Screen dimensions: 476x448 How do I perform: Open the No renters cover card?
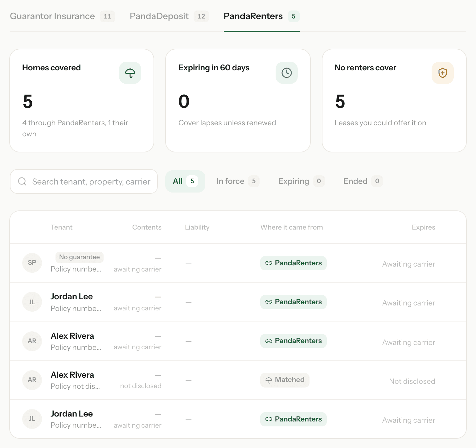coord(394,101)
